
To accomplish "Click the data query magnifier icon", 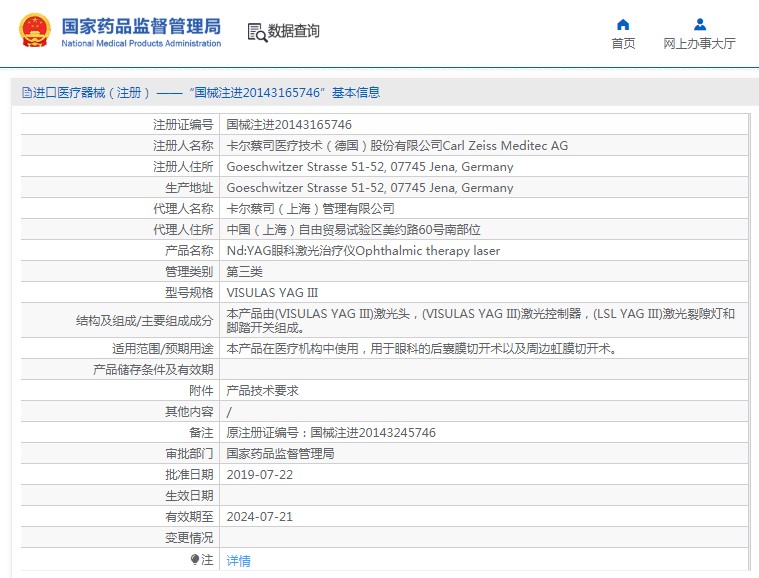I will [x=257, y=32].
